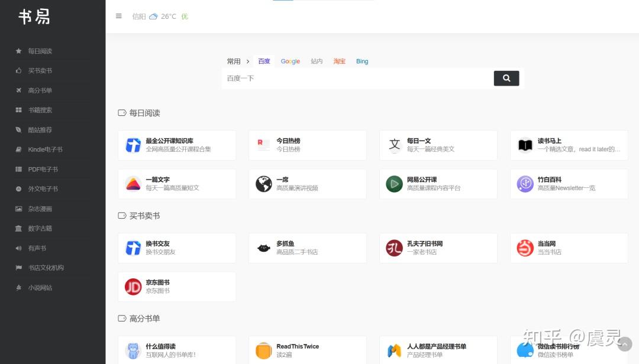Open 外文电子书 sidebar link
Image resolution: width=639 pixels, height=364 pixels.
point(43,189)
